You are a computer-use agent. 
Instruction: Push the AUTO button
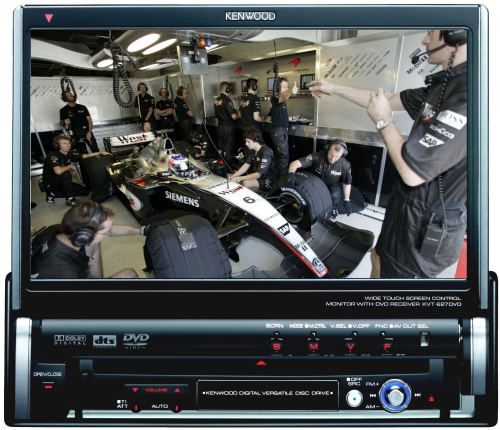point(177,408)
